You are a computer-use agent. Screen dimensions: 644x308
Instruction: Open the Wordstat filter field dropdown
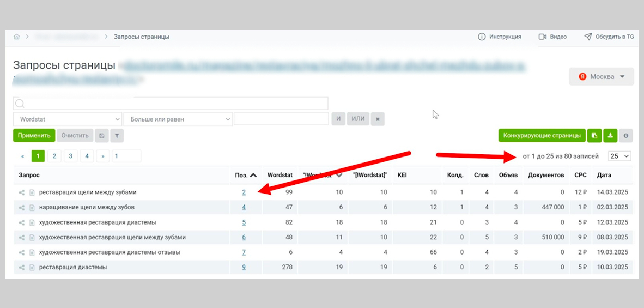pos(68,119)
